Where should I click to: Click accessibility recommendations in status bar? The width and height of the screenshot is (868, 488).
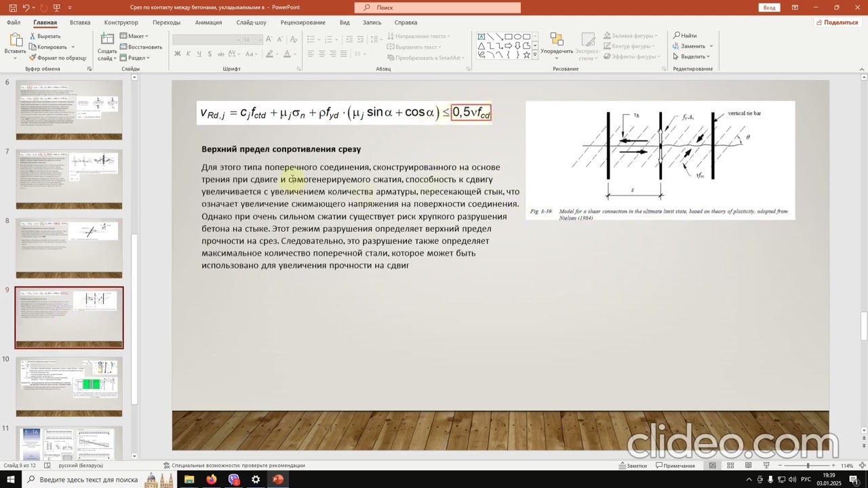234,466
